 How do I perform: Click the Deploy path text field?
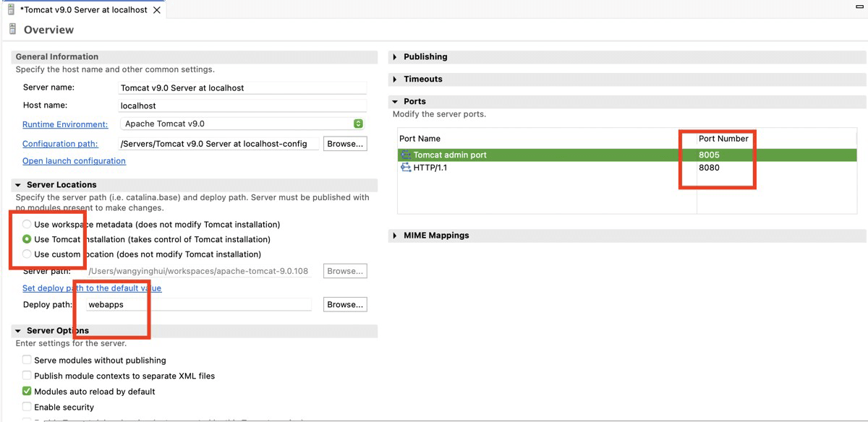pos(199,305)
